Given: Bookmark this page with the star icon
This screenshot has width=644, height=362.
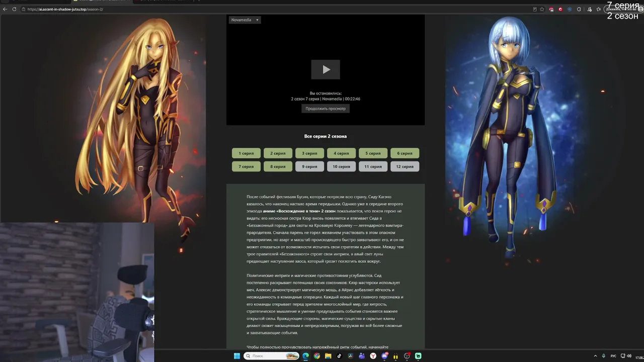Looking at the screenshot, I should pos(542,9).
